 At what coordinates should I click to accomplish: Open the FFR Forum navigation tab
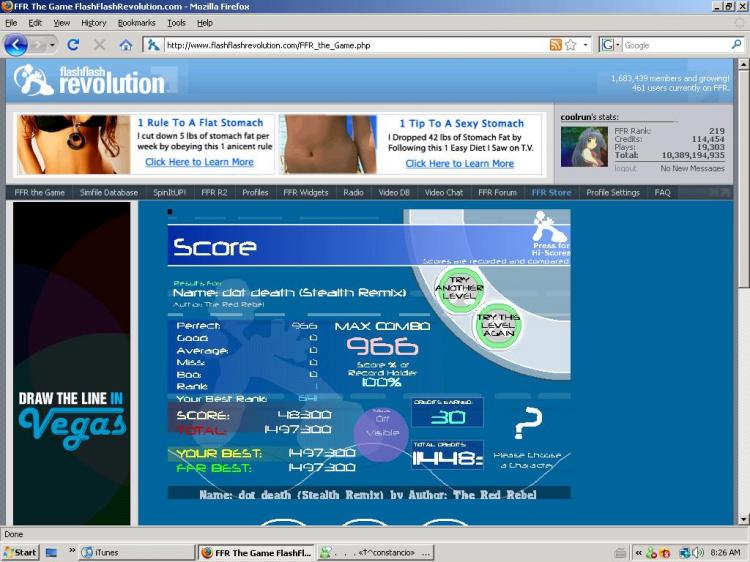coord(497,192)
